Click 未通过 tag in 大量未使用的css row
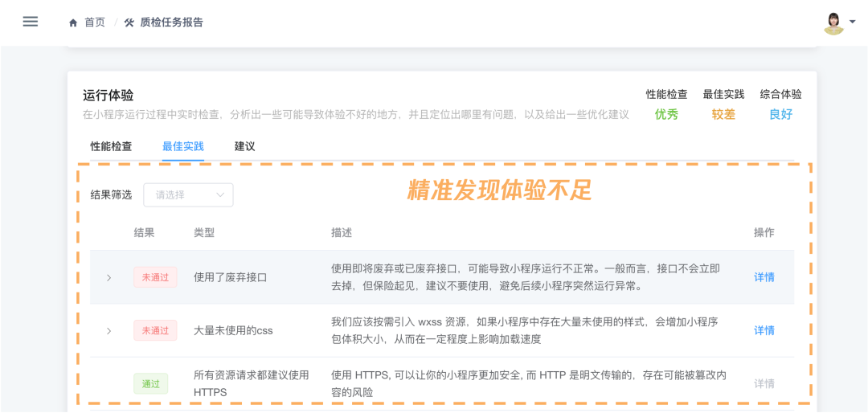The image size is (868, 413). [x=155, y=330]
